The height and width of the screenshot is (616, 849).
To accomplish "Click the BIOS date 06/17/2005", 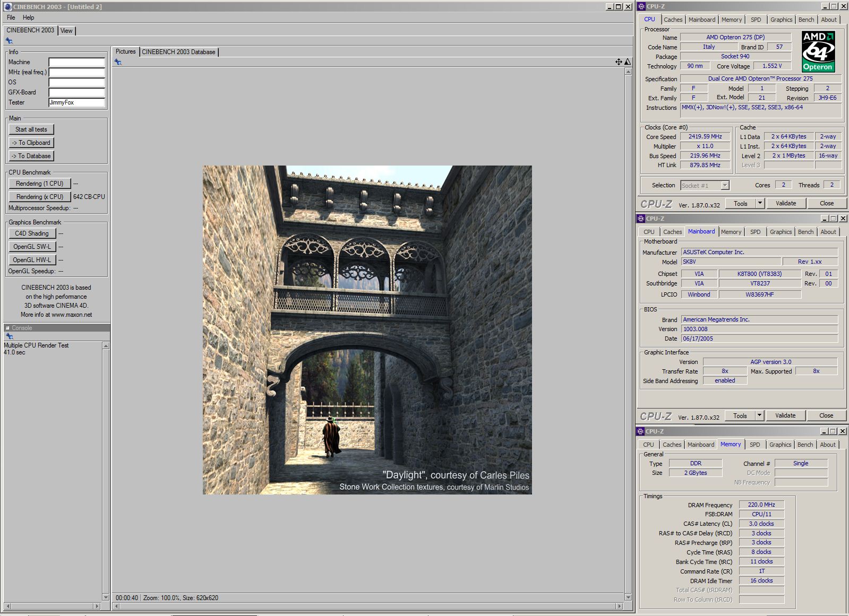I will click(x=760, y=339).
